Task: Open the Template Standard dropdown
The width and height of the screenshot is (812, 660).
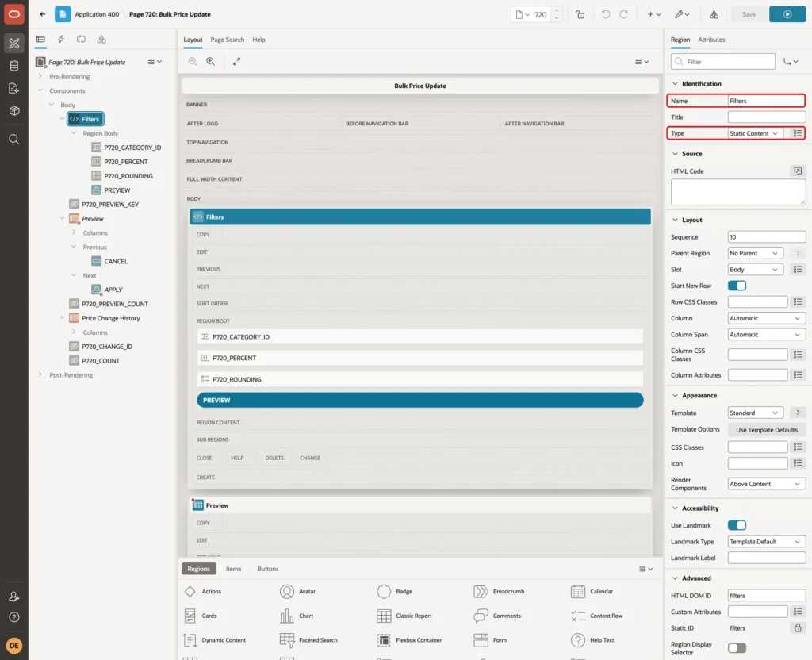Action: coord(755,412)
